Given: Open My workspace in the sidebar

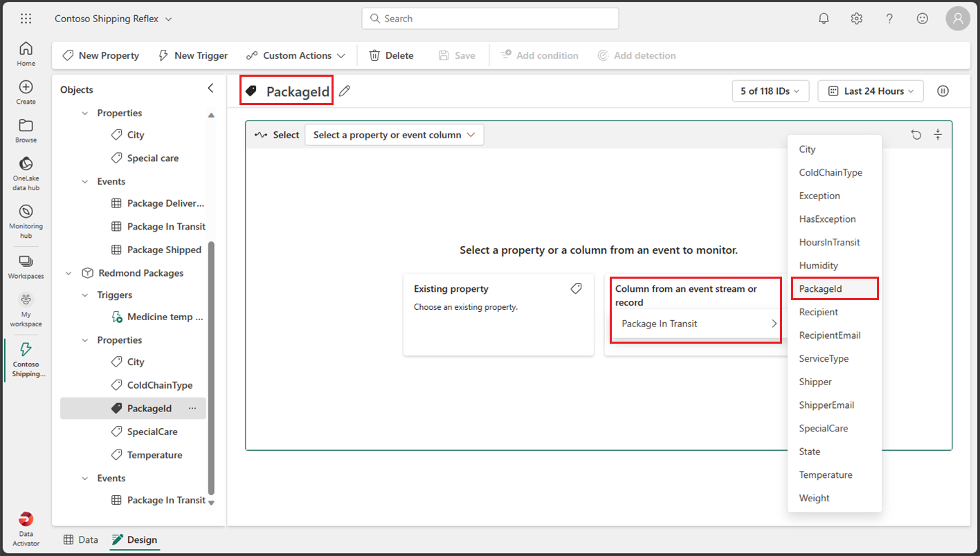Looking at the screenshot, I should pyautogui.click(x=26, y=310).
